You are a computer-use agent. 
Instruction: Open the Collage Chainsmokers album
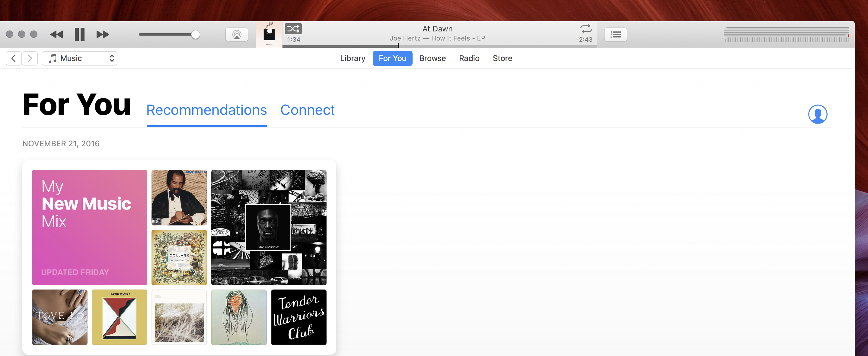point(179,257)
